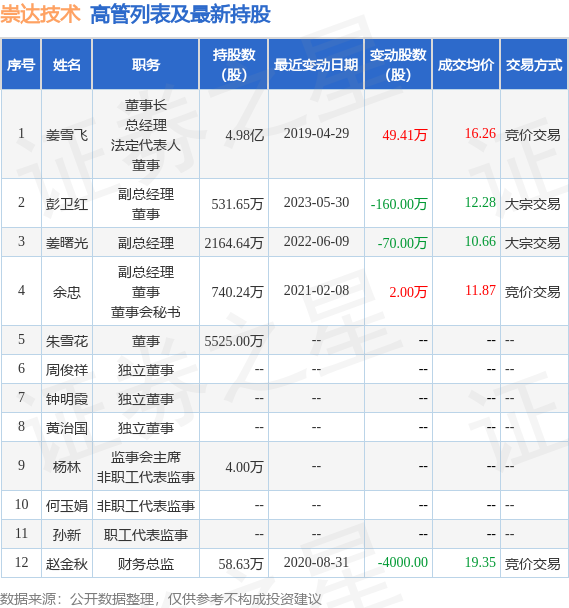Select the 职务 column header

pyautogui.click(x=146, y=64)
